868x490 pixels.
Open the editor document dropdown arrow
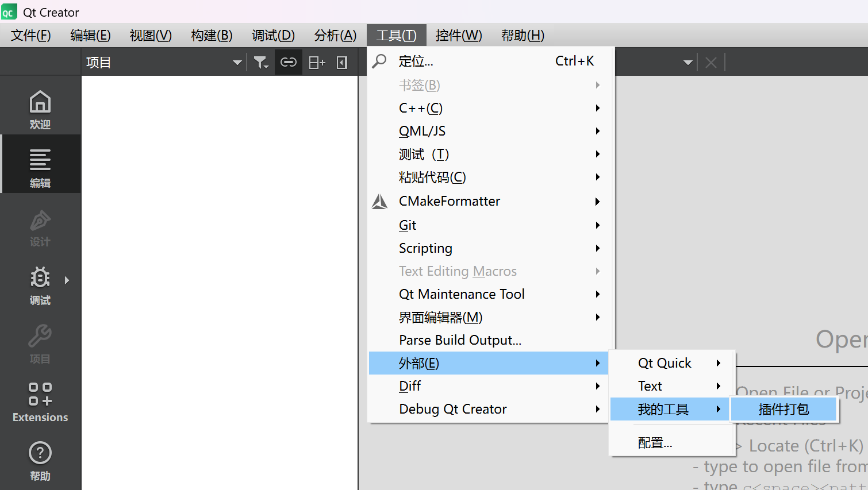click(x=688, y=62)
